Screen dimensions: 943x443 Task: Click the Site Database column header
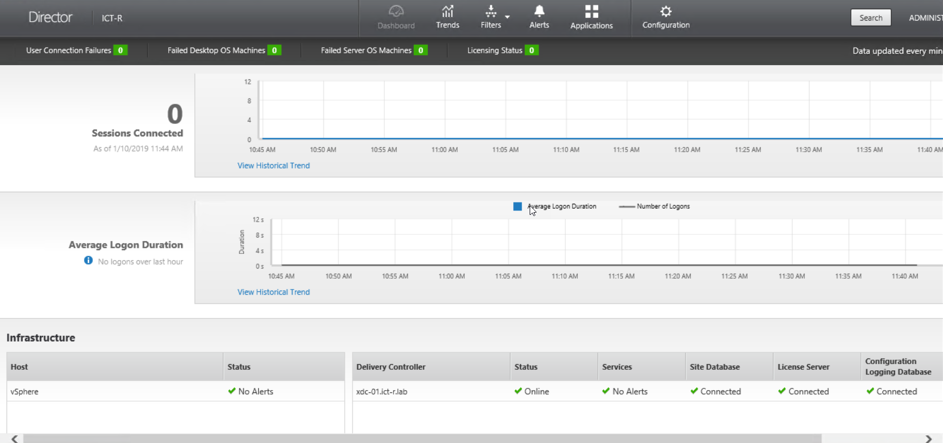(729, 367)
